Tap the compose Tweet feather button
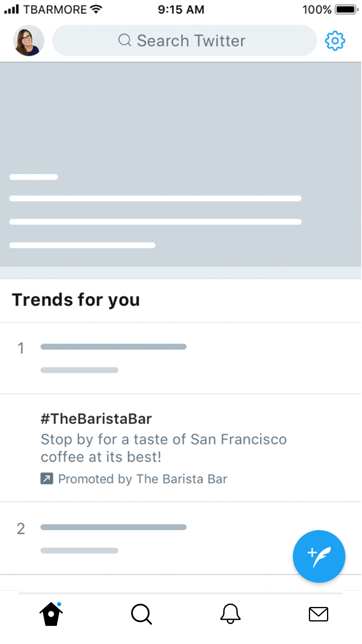 coord(319,556)
